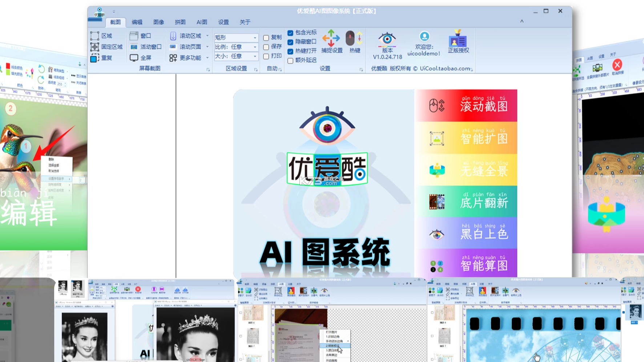Open the 关于 tab
Screen dimensions: 644x362
point(245,22)
